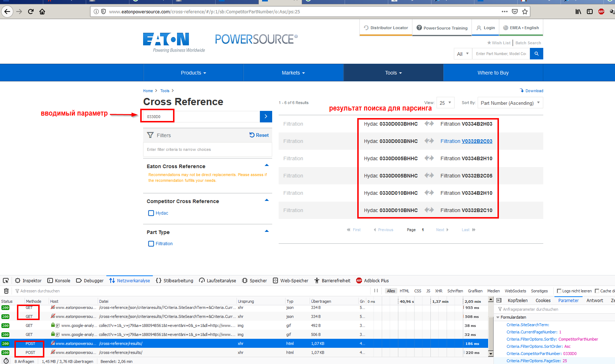Image resolution: width=615 pixels, height=364 pixels.
Task: Submit cross reference search arrow button
Action: pyautogui.click(x=266, y=116)
